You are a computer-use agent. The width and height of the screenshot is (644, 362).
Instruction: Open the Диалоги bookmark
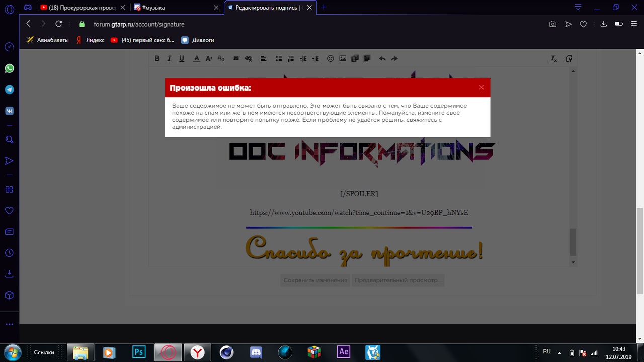tap(198, 40)
